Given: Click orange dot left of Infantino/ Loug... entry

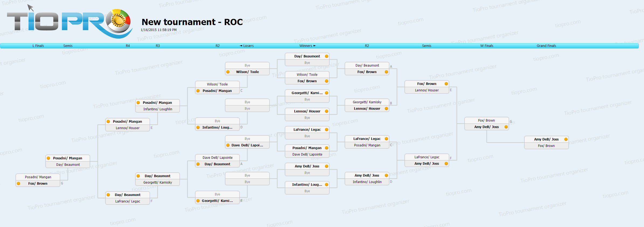Looking at the screenshot, I should pyautogui.click(x=198, y=128).
